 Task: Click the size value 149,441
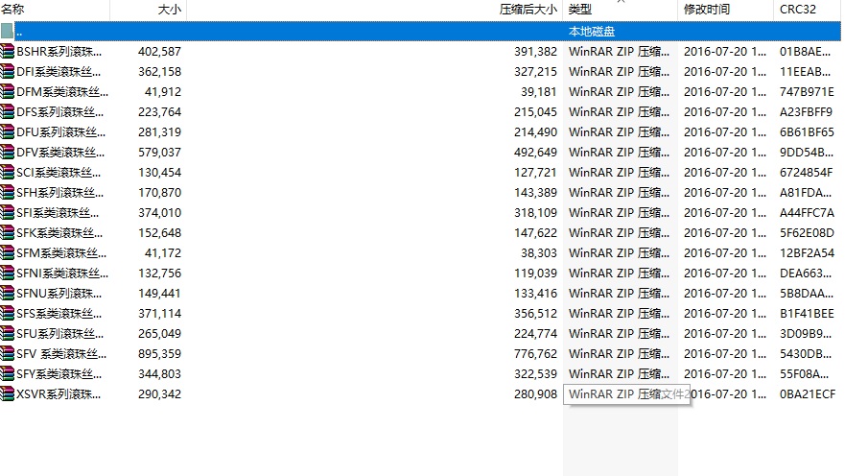click(159, 294)
